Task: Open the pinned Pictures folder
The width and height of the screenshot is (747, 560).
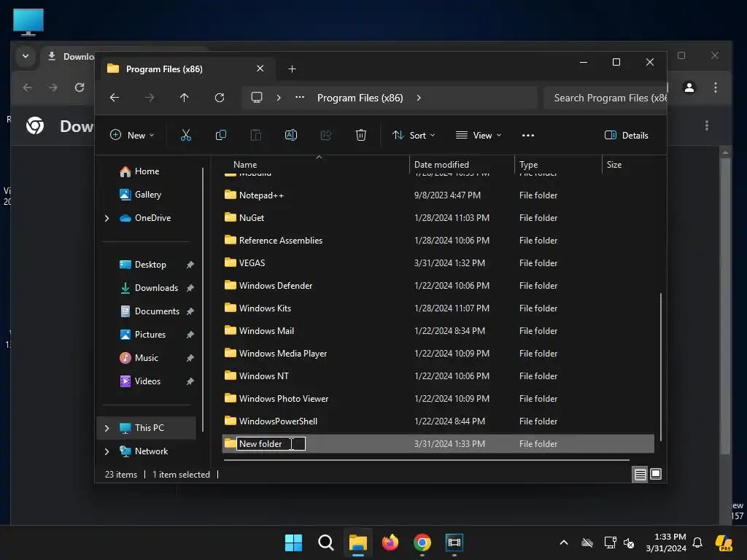Action: coord(142,335)
